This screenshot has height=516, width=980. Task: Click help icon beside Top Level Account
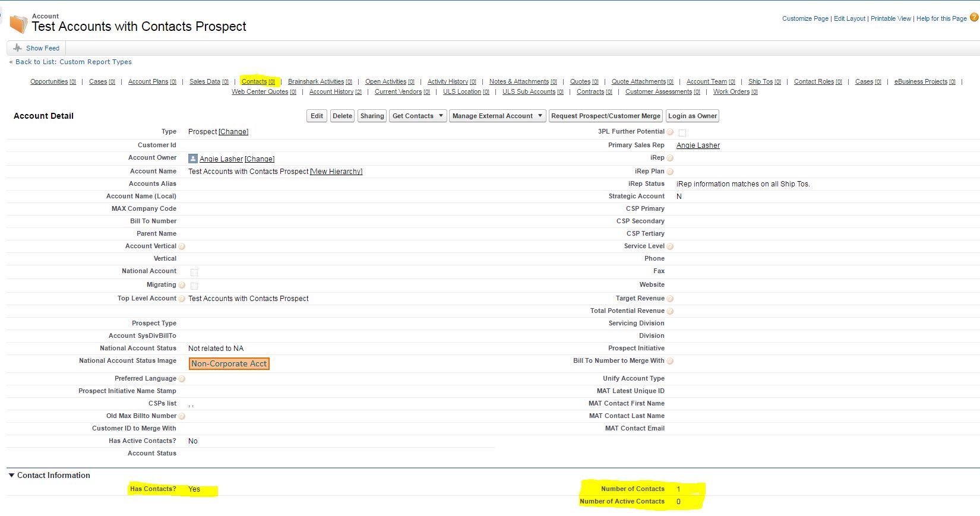[x=182, y=299]
